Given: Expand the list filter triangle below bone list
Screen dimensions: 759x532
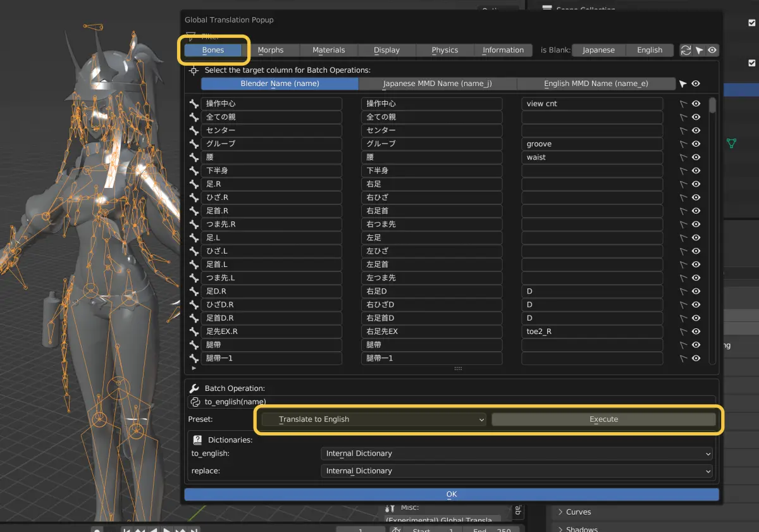Looking at the screenshot, I should 194,368.
